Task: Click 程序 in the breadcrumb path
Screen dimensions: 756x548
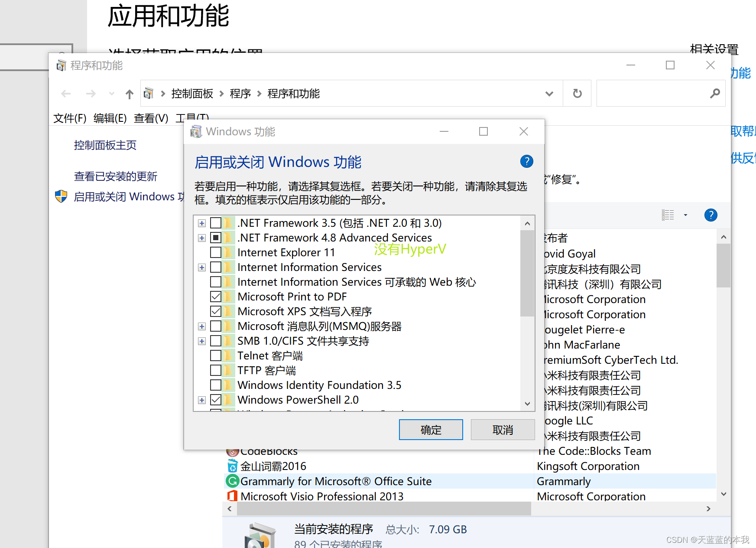Action: (x=240, y=94)
